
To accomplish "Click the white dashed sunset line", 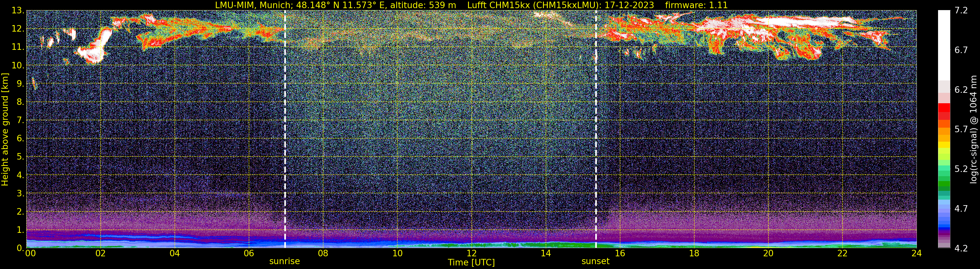I will (596, 130).
